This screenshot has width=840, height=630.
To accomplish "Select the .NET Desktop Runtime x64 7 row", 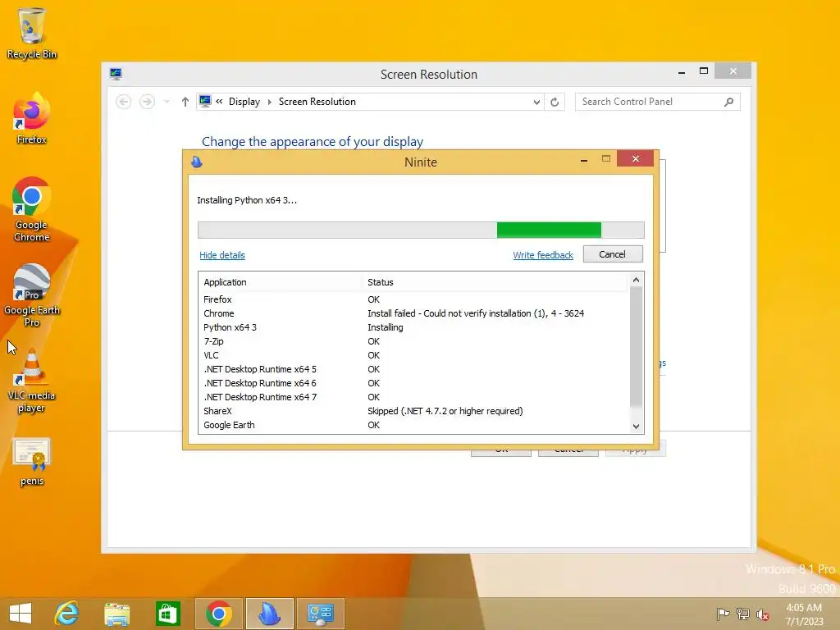I will point(413,397).
